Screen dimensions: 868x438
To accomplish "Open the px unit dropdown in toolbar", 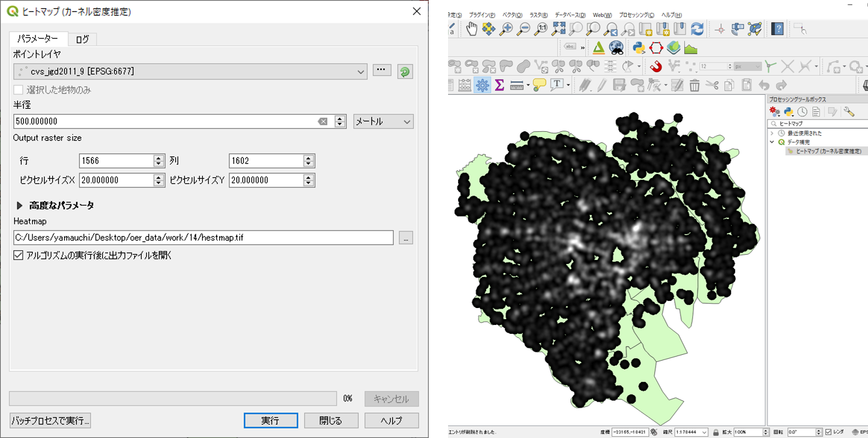I will 748,67.
